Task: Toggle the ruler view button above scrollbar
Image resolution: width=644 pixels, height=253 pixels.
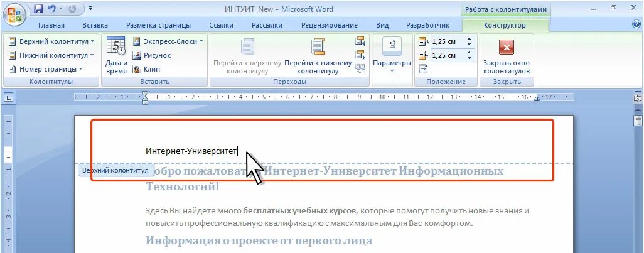Action: (638, 98)
